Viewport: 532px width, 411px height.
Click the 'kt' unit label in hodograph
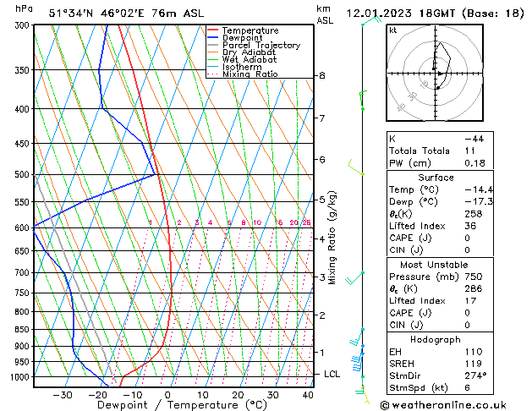pos(393,30)
